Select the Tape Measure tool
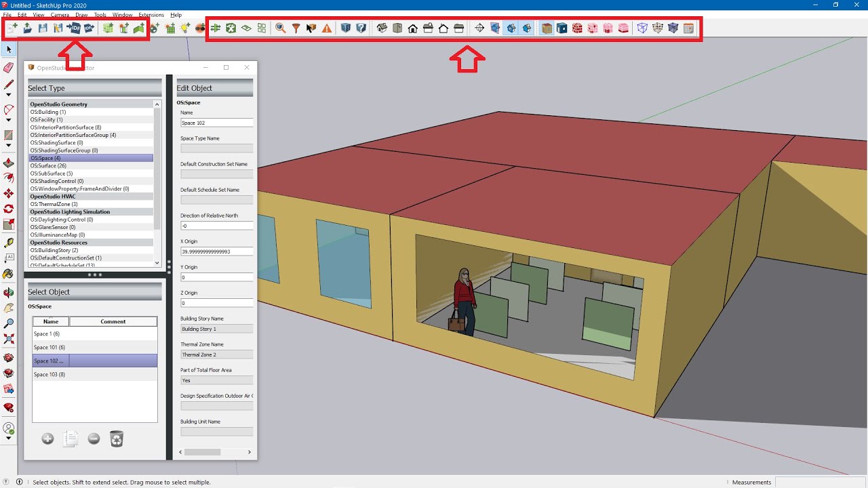 9,242
